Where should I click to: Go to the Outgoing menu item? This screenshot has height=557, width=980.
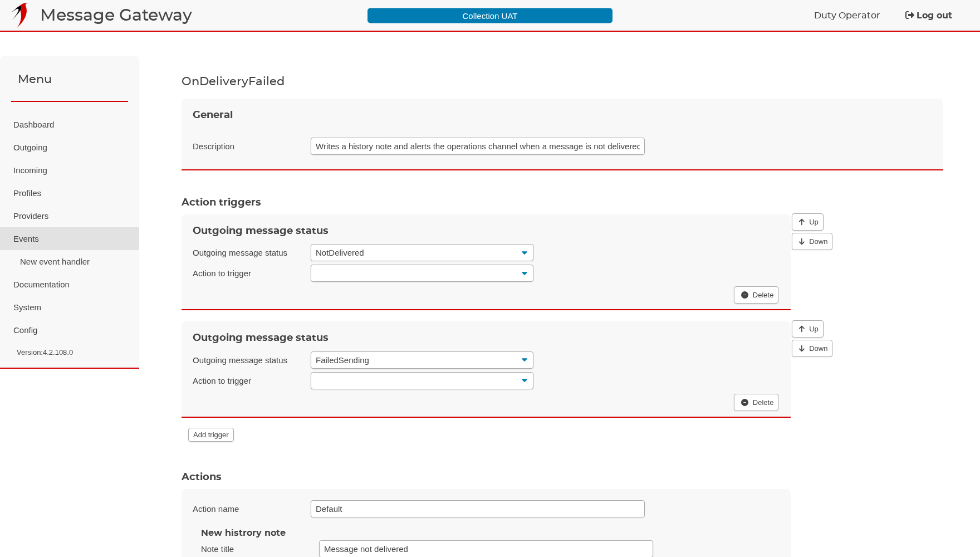[70, 147]
